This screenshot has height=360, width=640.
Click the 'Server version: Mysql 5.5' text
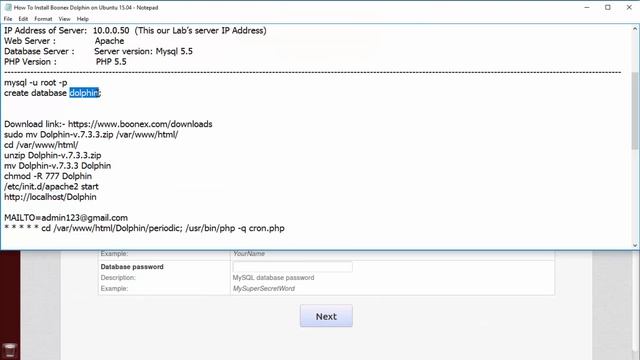click(x=143, y=51)
